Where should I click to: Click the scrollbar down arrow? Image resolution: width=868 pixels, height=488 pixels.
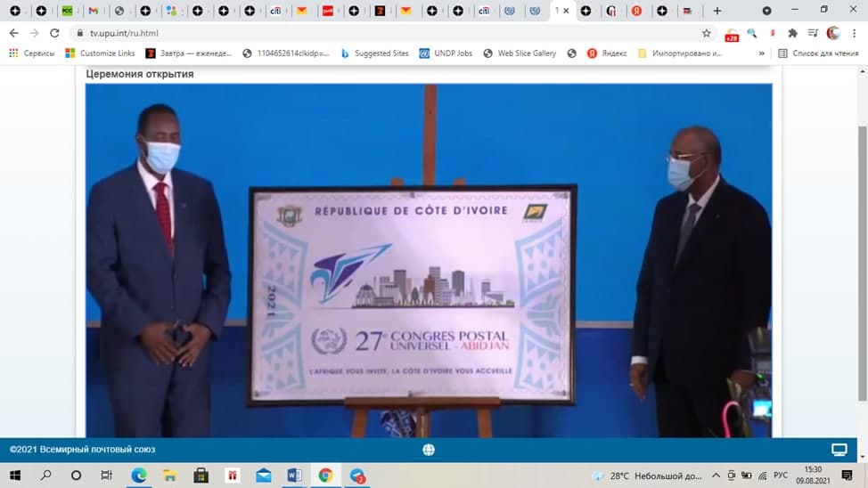coord(862,457)
